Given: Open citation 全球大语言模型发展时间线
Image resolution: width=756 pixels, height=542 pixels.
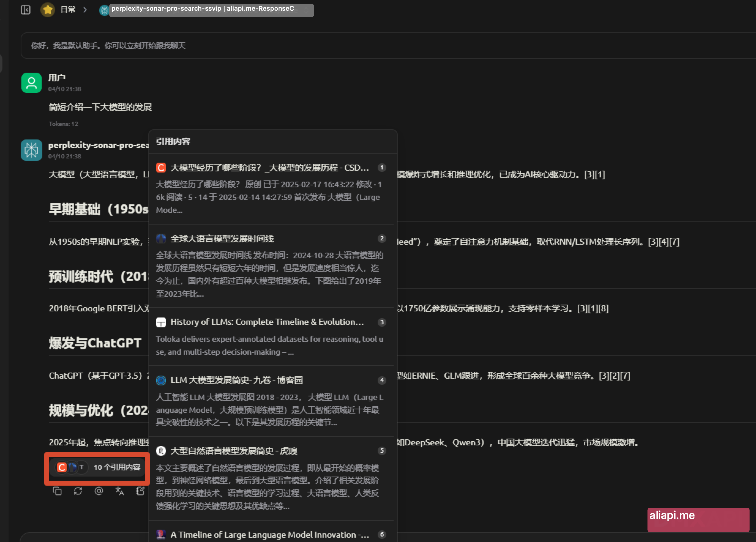Looking at the screenshot, I should click(x=222, y=239).
